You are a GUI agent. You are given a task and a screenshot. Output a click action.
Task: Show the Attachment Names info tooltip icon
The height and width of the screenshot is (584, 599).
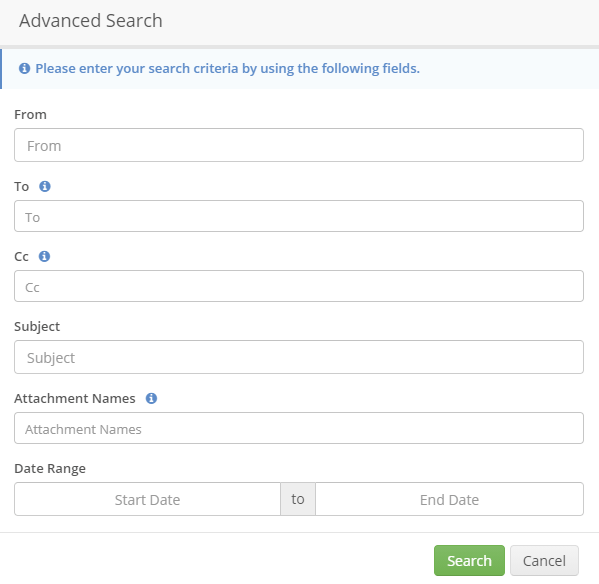[x=151, y=398]
